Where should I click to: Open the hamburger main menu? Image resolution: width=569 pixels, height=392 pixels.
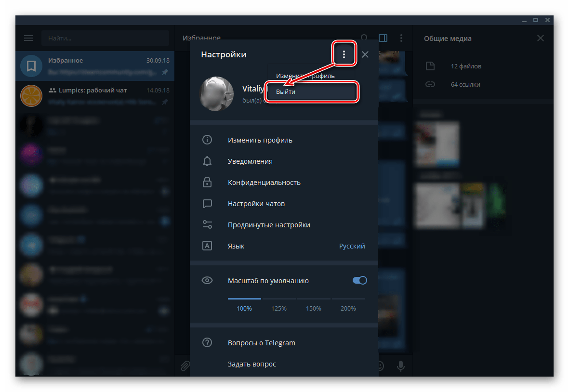coord(28,38)
